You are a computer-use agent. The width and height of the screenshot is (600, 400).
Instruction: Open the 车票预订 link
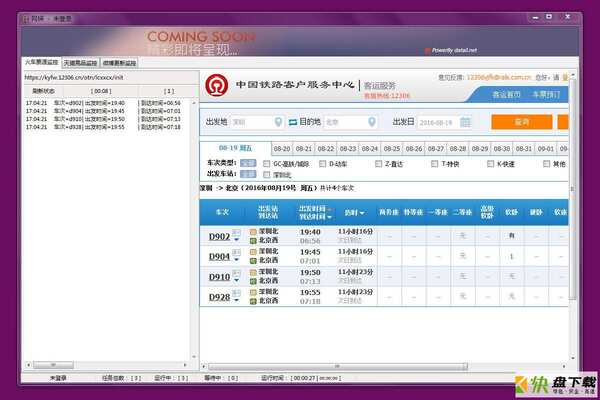click(547, 95)
